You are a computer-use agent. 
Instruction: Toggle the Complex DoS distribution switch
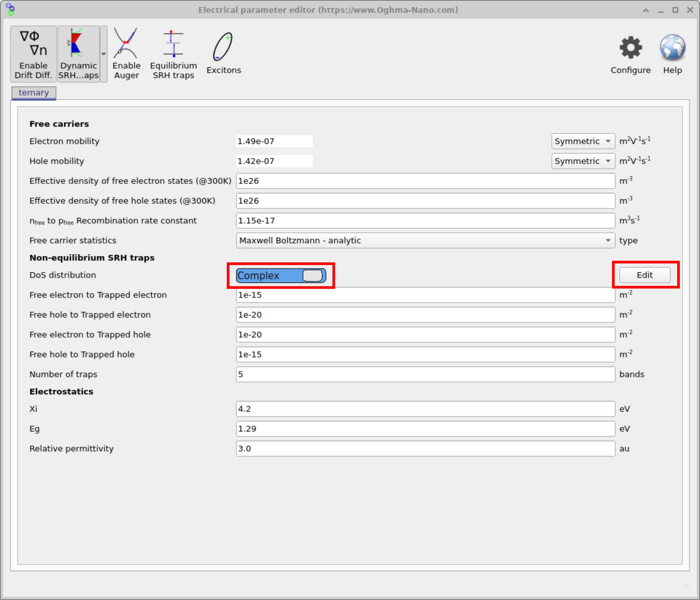coord(281,275)
